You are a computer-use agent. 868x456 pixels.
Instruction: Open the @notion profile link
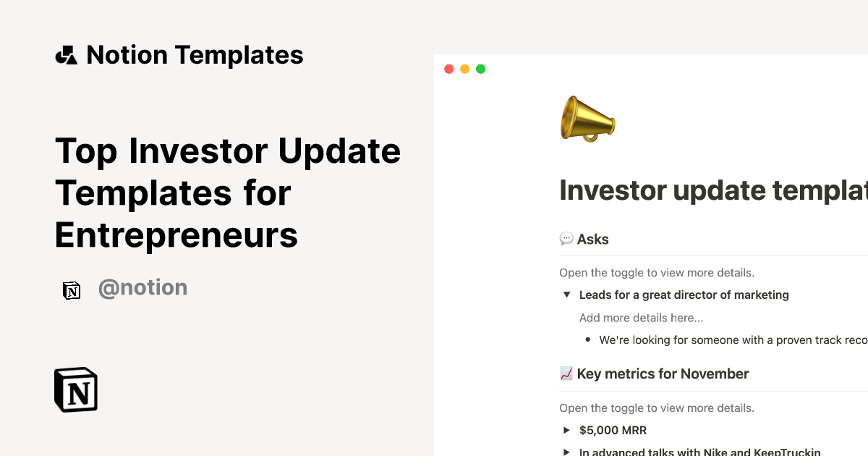pyautogui.click(x=142, y=287)
